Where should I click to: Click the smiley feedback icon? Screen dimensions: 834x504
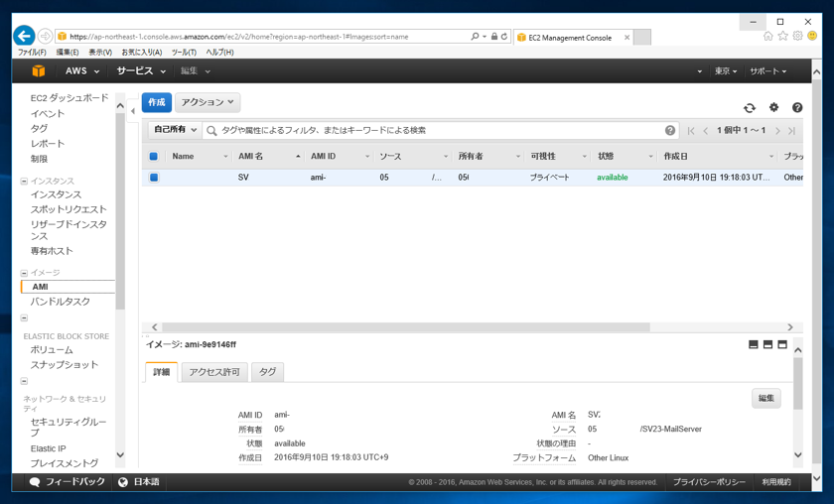coord(812,36)
